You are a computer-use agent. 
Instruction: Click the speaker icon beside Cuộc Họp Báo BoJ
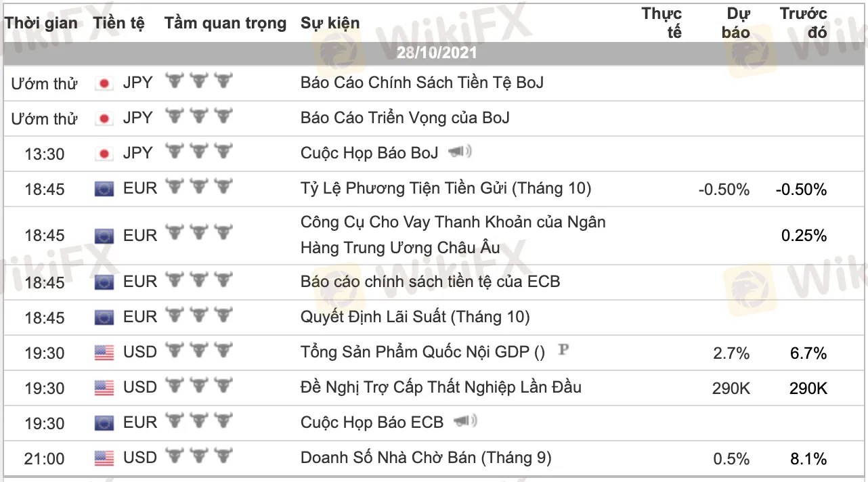click(460, 152)
